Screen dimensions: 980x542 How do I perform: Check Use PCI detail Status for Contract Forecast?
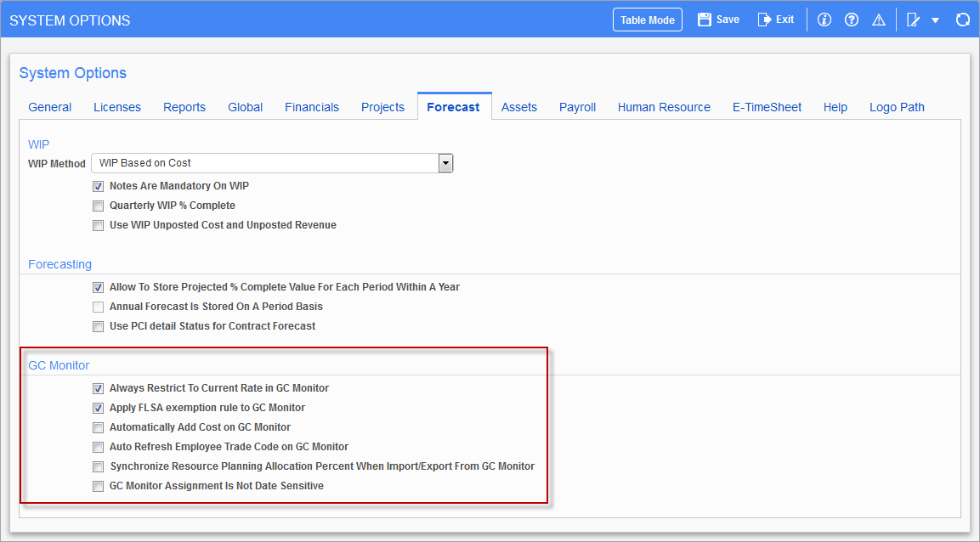(98, 326)
